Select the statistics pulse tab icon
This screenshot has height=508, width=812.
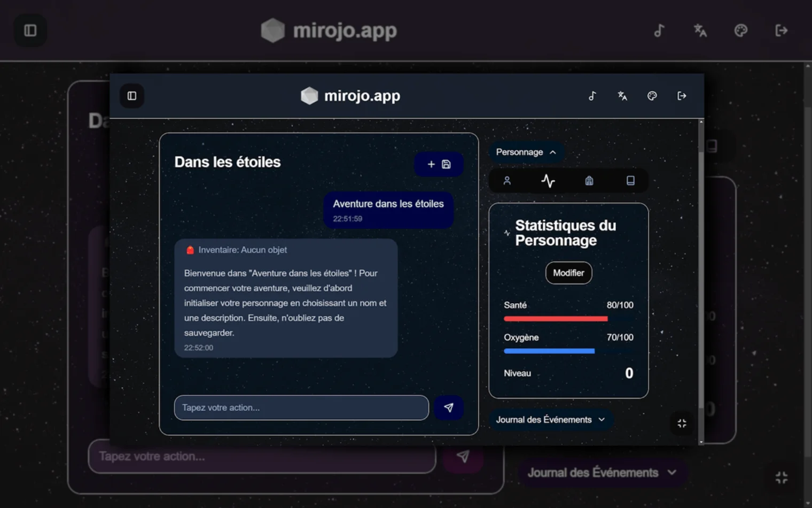point(548,181)
